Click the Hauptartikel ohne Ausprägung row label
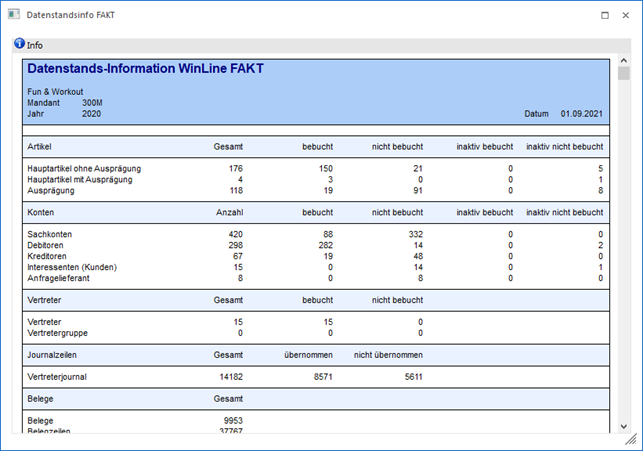This screenshot has height=451, width=643. click(84, 168)
